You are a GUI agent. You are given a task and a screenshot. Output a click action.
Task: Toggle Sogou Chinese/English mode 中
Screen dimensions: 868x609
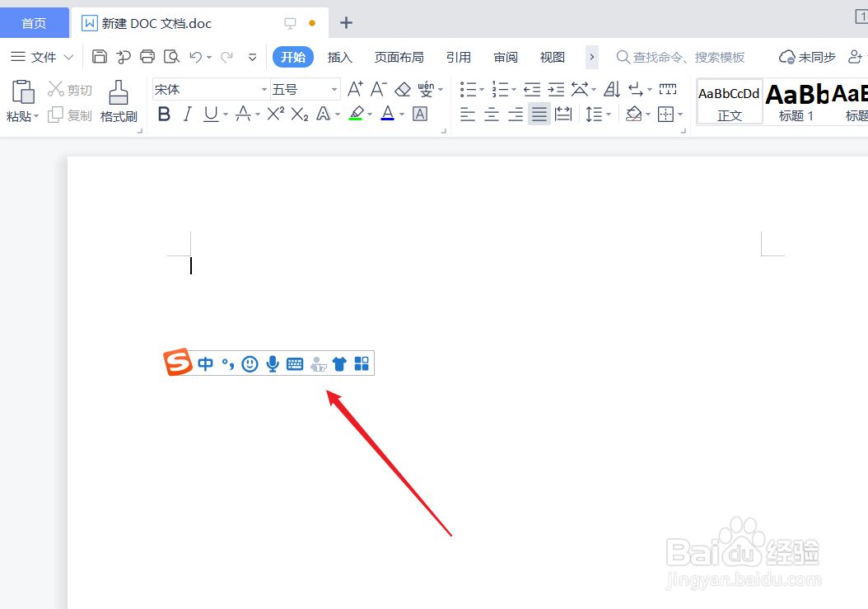(x=205, y=364)
